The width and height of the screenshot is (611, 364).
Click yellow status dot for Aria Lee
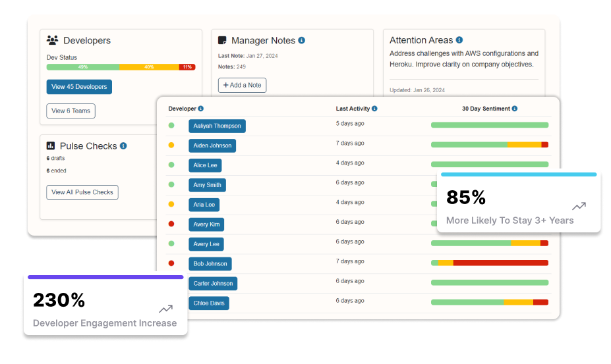(x=171, y=204)
